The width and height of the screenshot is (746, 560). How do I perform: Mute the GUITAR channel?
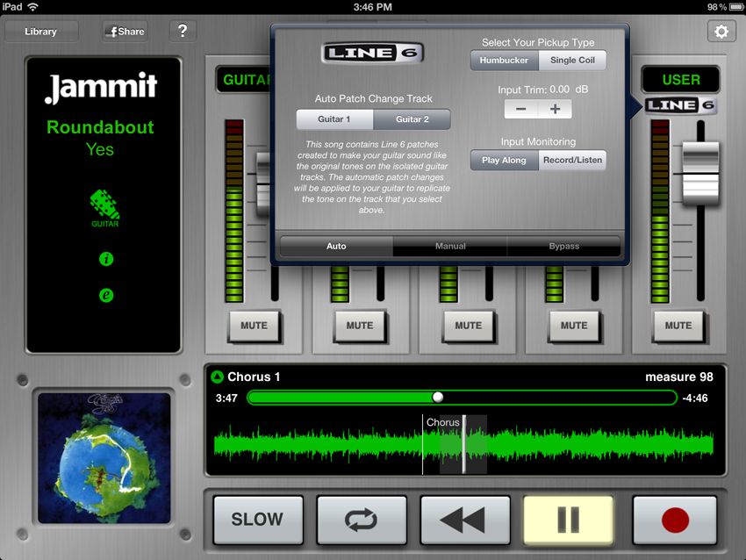coord(254,326)
